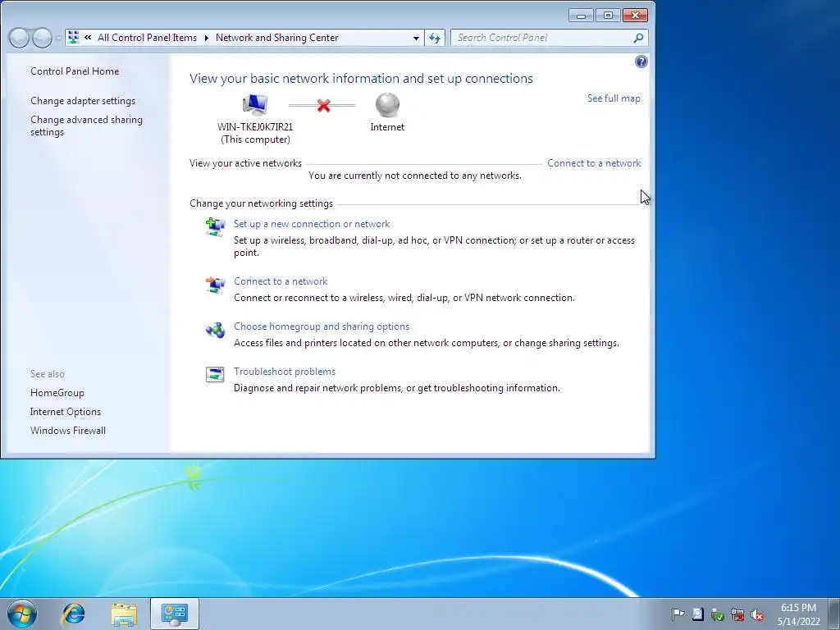Click the taskbar clock showing 6:15 PM

coord(799,614)
